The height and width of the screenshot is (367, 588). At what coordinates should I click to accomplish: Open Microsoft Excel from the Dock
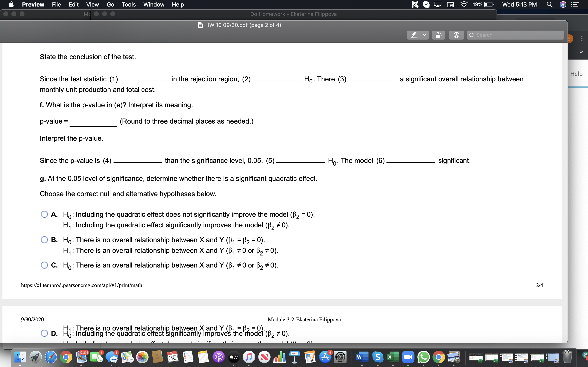[x=393, y=357]
